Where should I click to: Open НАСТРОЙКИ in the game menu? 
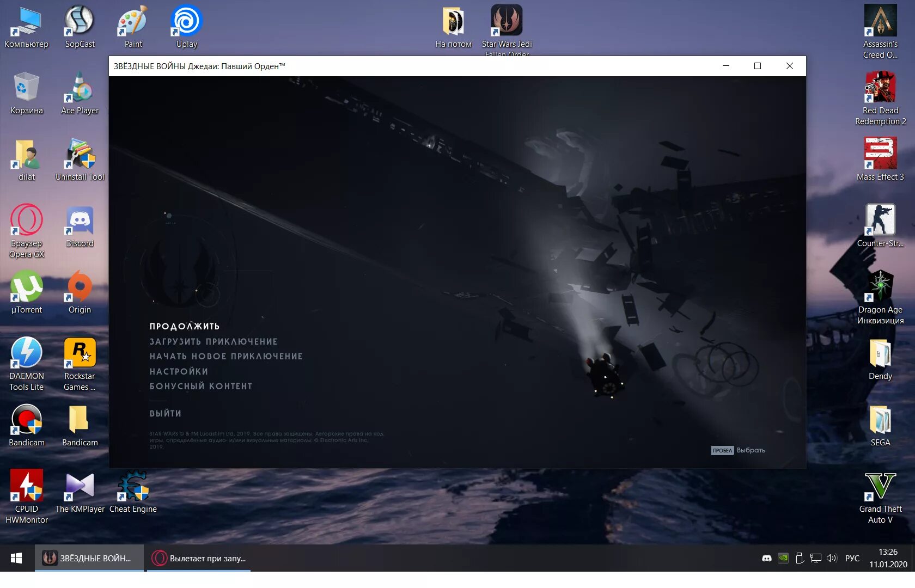pos(179,371)
